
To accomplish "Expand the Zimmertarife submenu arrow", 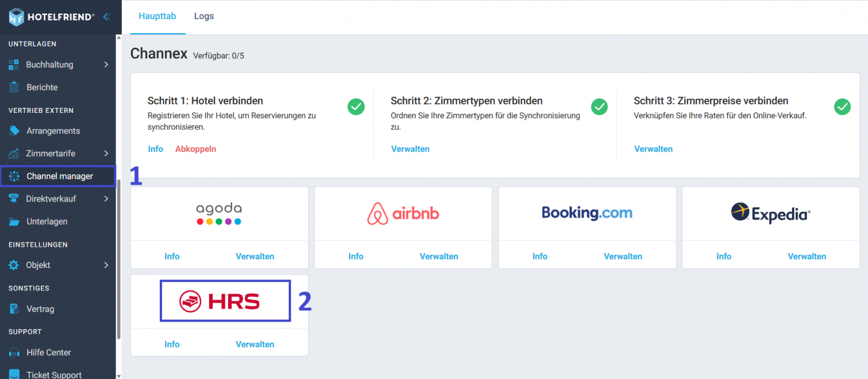I will (x=106, y=154).
